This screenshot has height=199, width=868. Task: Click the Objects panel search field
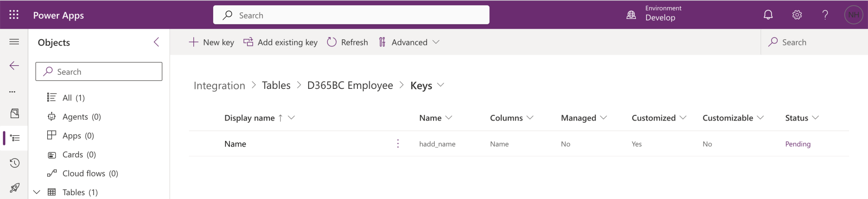click(99, 71)
